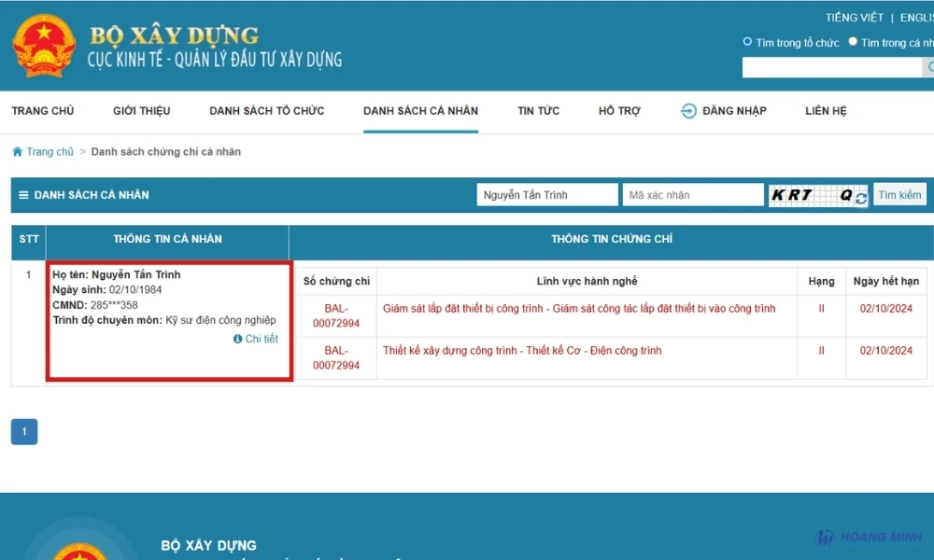Focus the top header search box
Viewport: 934px width, 560px height.
(x=831, y=67)
